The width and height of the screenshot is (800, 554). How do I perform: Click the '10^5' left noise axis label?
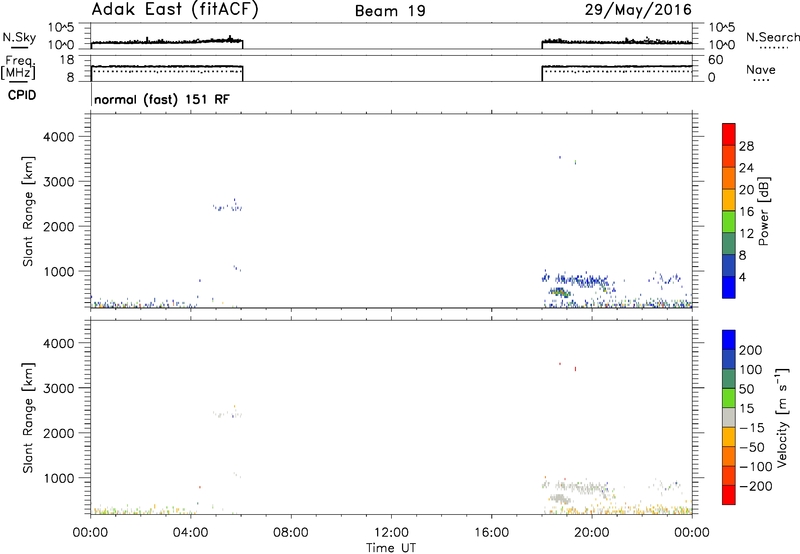tap(61, 27)
